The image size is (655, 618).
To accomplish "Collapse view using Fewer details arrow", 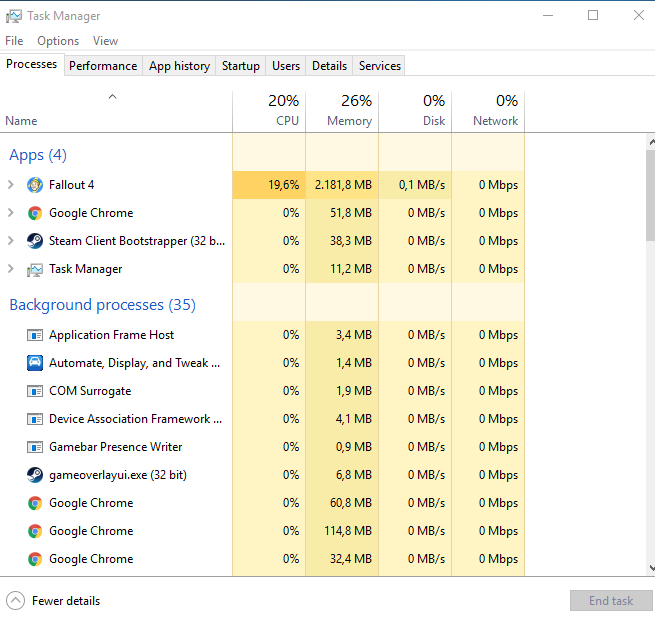I will (x=15, y=601).
